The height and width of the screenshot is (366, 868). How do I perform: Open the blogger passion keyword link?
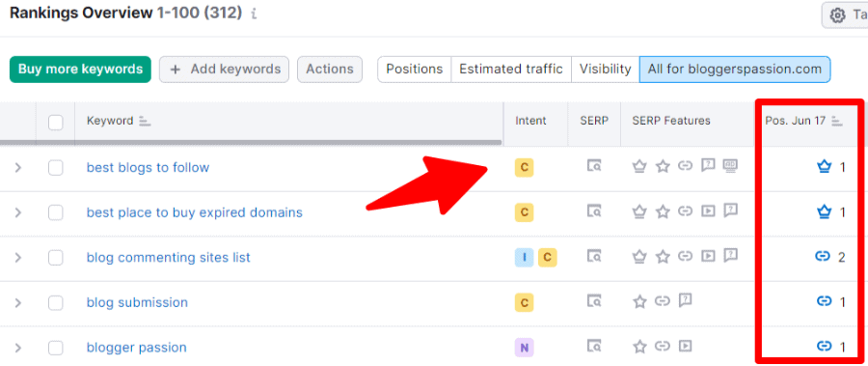click(136, 348)
